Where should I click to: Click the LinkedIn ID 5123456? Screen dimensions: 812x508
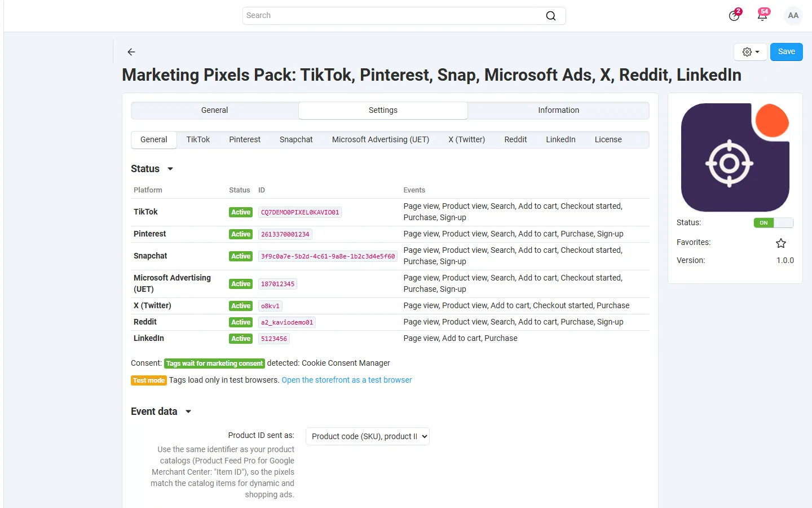click(x=274, y=339)
